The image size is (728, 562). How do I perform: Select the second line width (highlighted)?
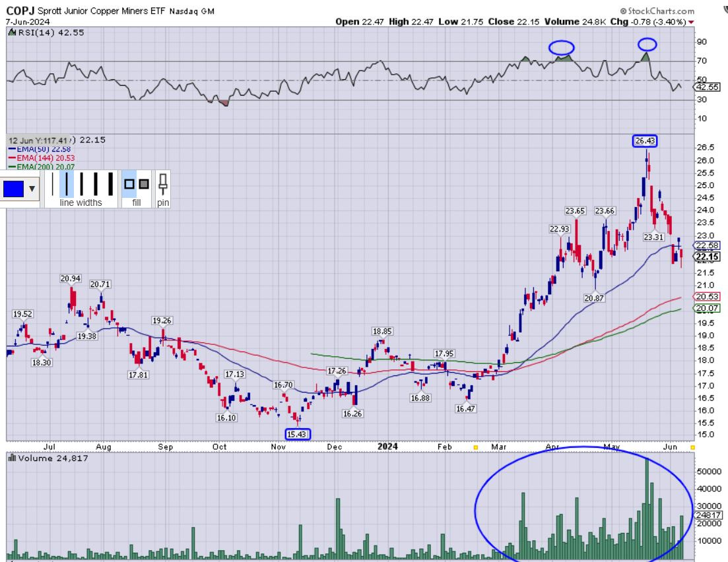tap(67, 184)
